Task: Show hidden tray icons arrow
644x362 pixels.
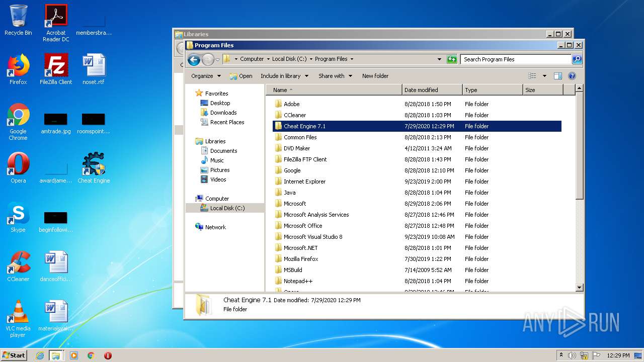Action: [561, 355]
